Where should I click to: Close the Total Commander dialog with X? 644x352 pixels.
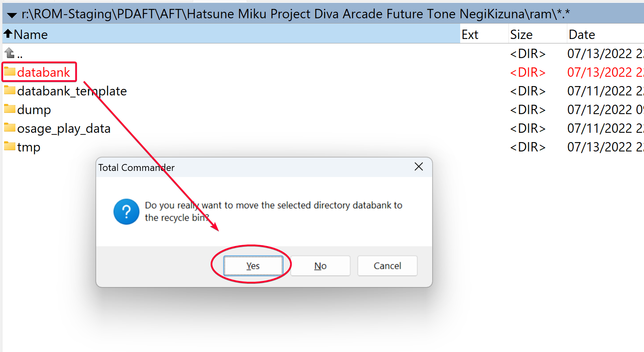tap(419, 167)
